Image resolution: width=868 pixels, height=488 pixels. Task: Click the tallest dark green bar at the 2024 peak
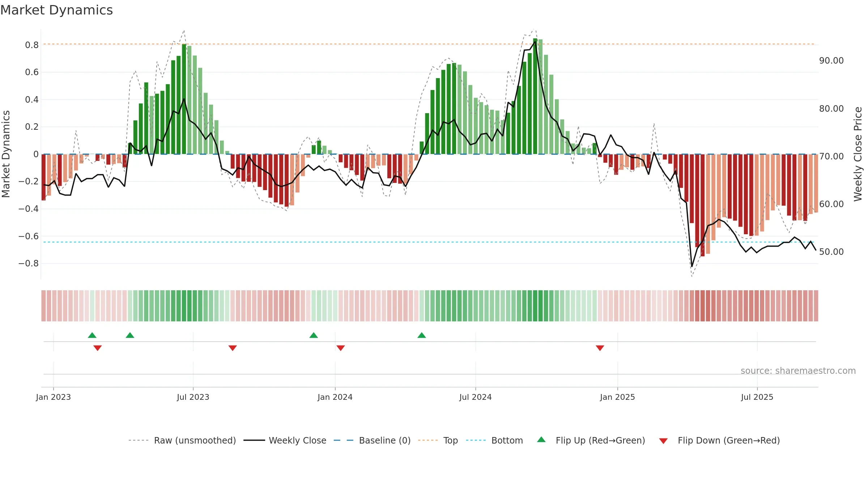[535, 96]
